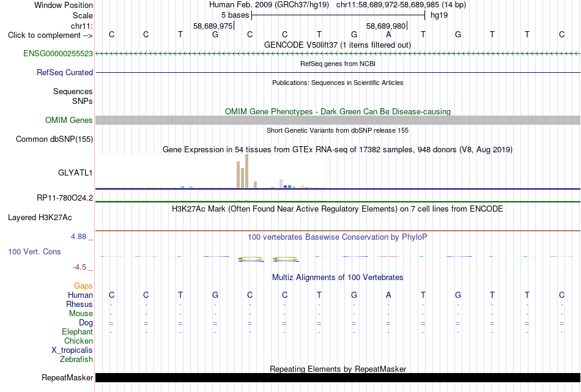Screen dimensions: 581x392
Task: Click 'Short Genetic Variants from dbSNP release 155'
Action: click(x=338, y=130)
